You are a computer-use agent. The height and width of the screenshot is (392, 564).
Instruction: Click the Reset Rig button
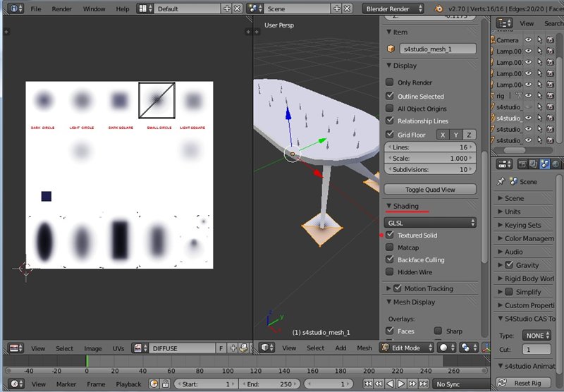pos(522,383)
